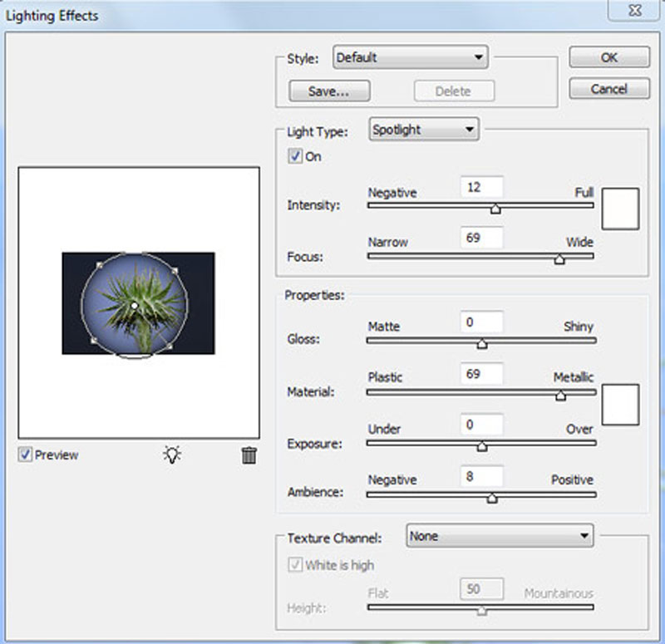
Task: Click the Cancel button
Action: point(608,88)
